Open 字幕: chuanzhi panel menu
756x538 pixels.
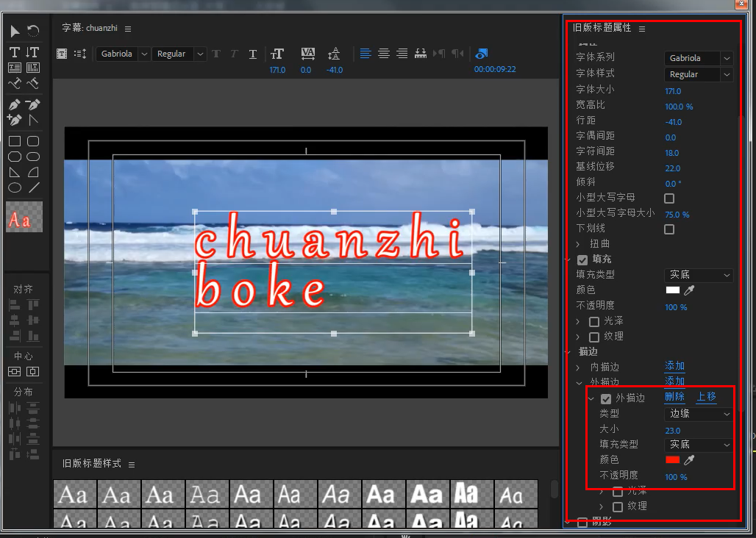tap(128, 29)
